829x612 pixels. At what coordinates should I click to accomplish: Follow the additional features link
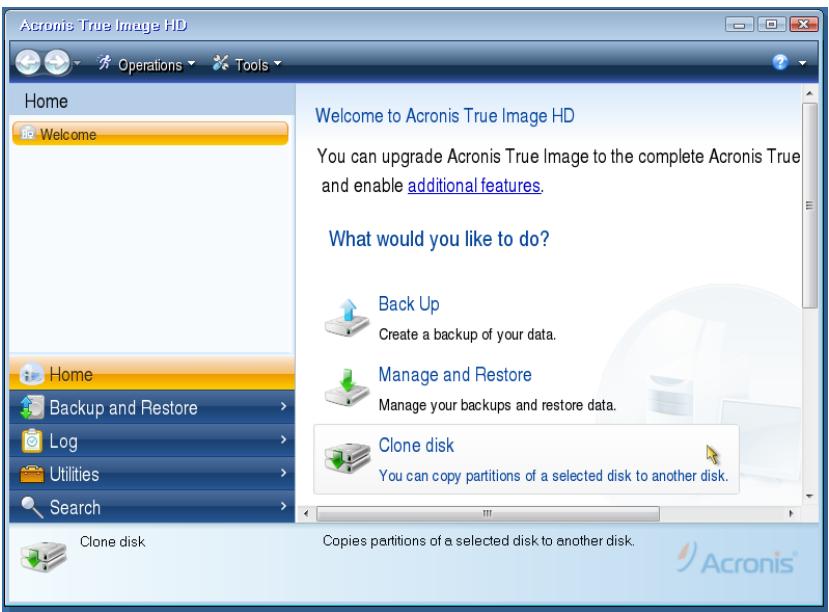pyautogui.click(x=474, y=186)
